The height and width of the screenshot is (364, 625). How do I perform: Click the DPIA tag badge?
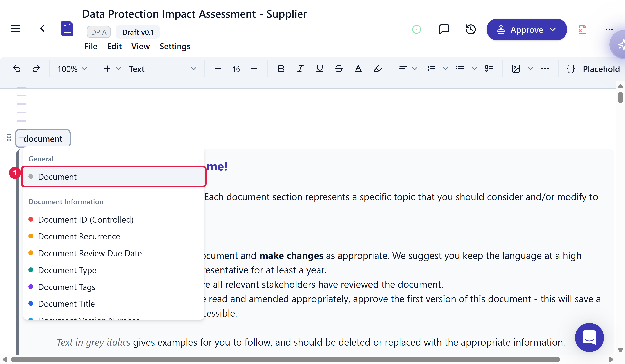coord(99,32)
